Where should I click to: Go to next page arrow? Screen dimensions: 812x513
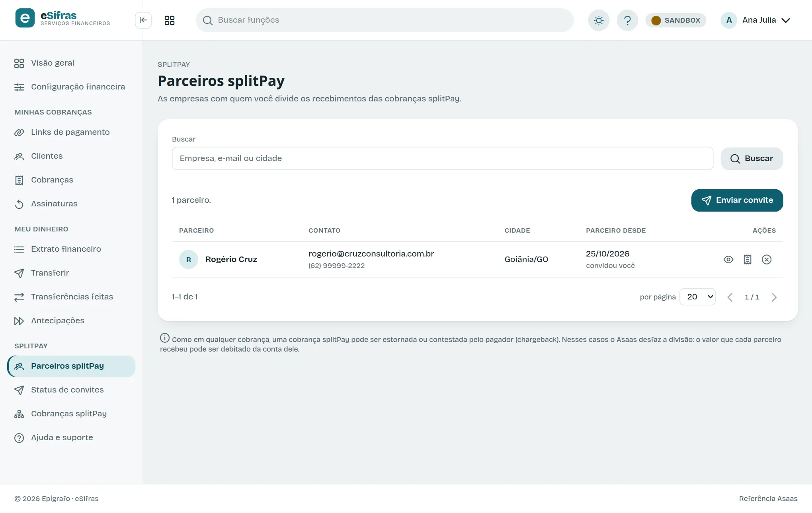[774, 297]
